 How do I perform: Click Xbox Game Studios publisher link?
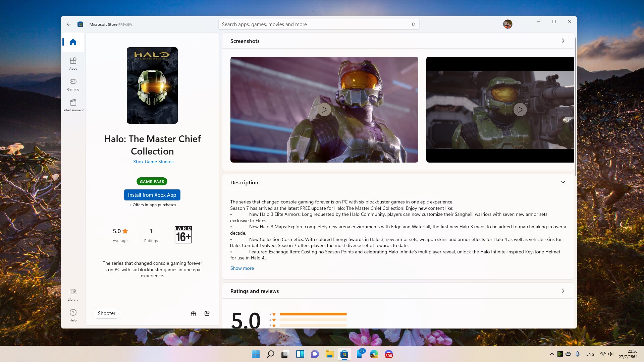pyautogui.click(x=153, y=162)
